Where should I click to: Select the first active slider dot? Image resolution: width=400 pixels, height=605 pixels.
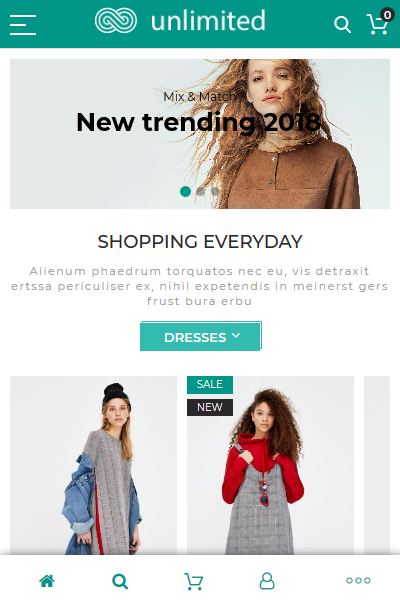[x=186, y=191]
